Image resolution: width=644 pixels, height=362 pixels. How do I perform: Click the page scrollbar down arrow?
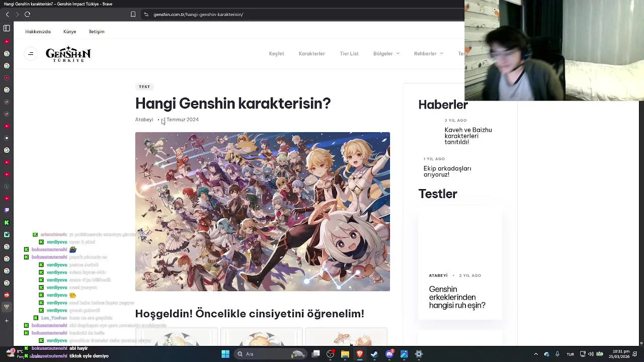[x=641, y=343]
